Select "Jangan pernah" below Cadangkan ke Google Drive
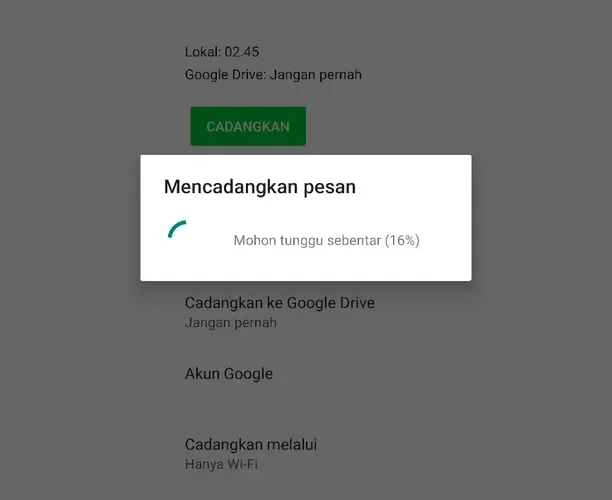 [231, 323]
